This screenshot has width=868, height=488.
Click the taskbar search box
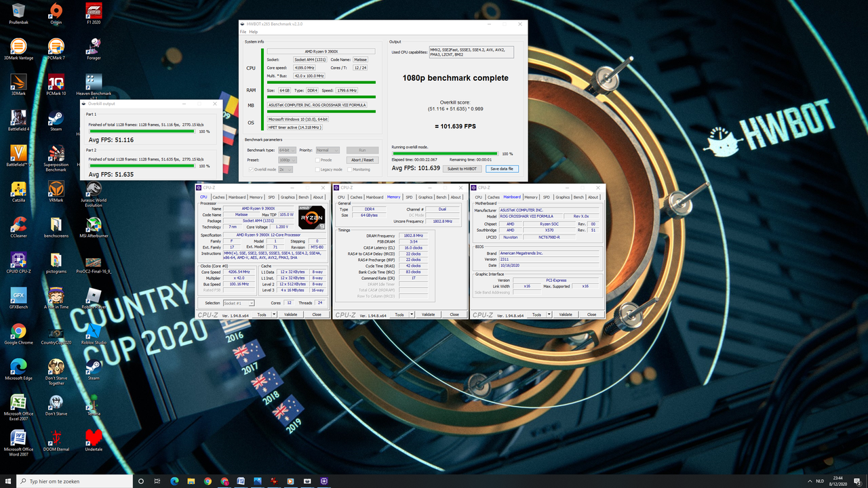tap(75, 481)
